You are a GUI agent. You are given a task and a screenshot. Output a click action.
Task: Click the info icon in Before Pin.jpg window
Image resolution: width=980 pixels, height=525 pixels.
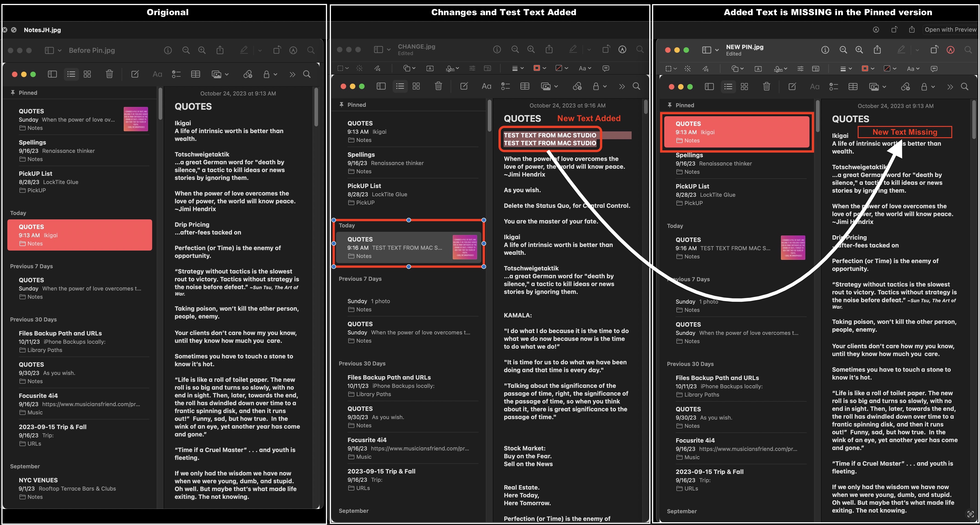pos(168,50)
